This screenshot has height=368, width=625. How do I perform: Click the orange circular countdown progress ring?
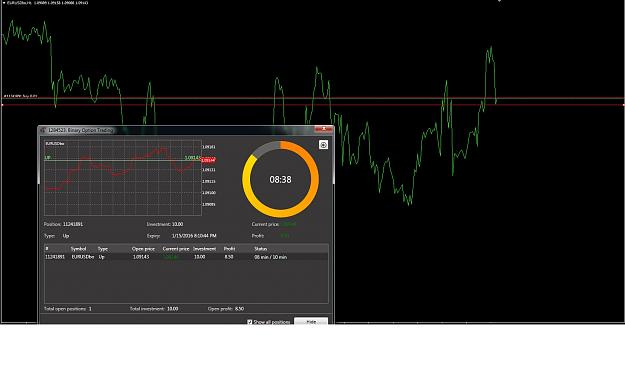[x=281, y=179]
